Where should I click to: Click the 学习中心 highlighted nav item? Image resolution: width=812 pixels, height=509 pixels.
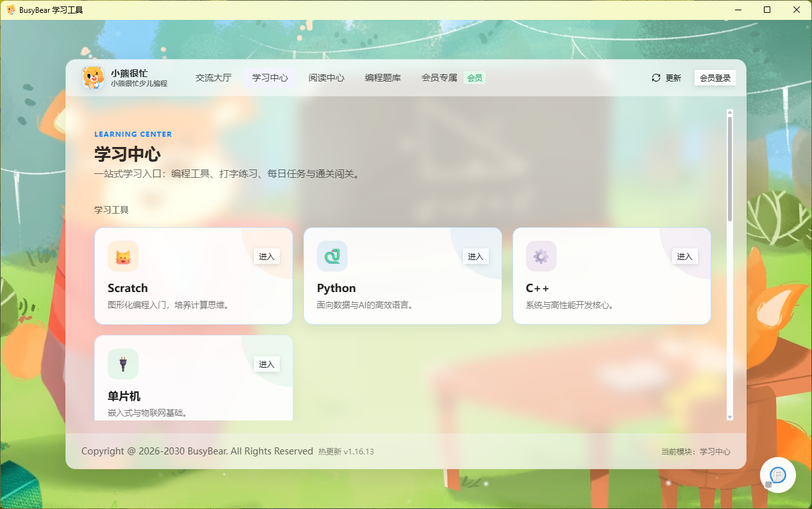[270, 77]
